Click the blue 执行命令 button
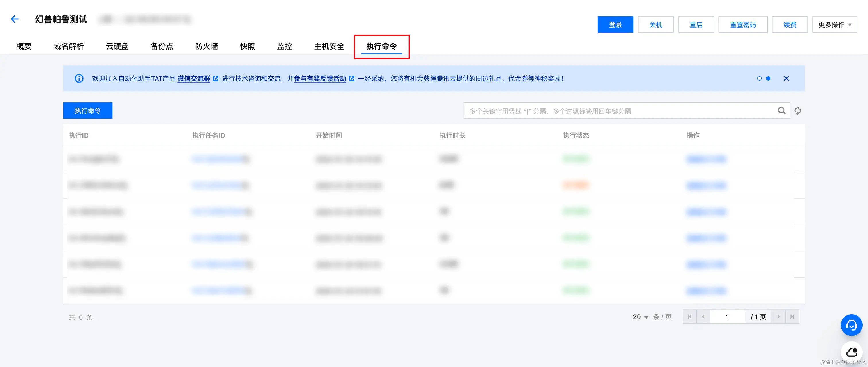 (88, 110)
